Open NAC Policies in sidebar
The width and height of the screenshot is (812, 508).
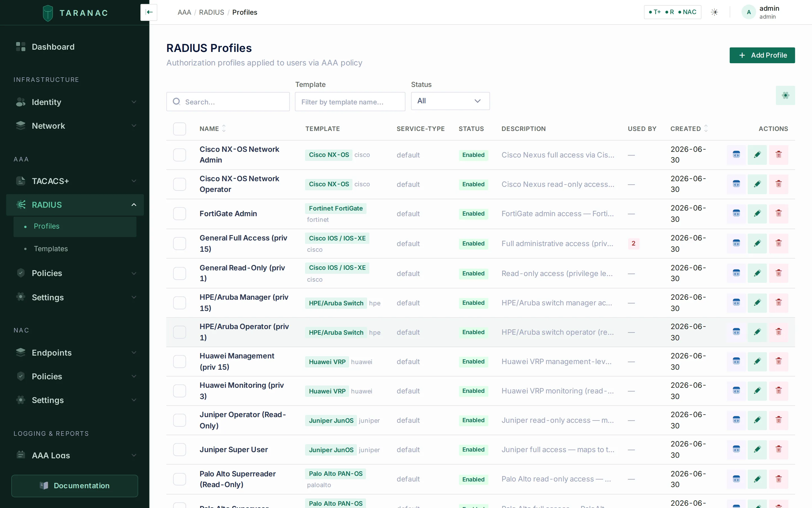click(x=75, y=376)
